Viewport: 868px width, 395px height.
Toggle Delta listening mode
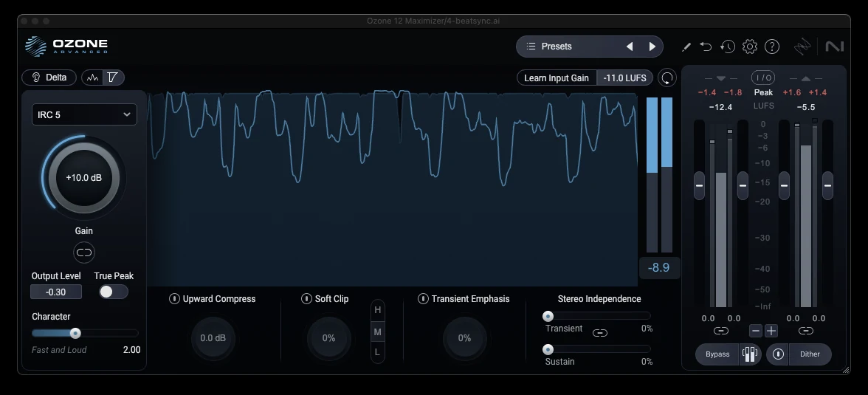pyautogui.click(x=49, y=78)
